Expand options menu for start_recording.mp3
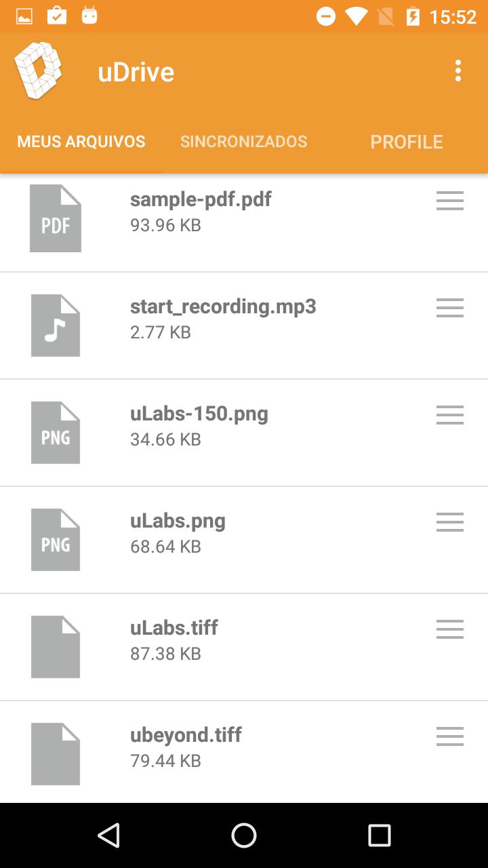 click(x=450, y=308)
